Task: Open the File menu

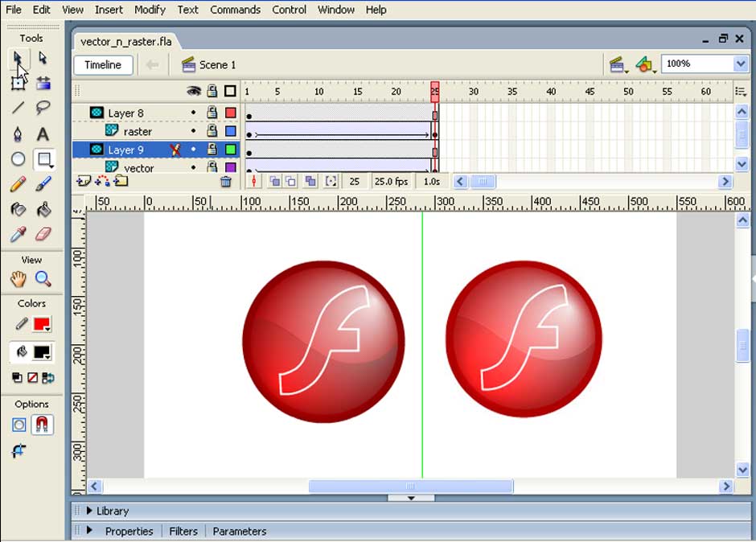Action: [13, 10]
